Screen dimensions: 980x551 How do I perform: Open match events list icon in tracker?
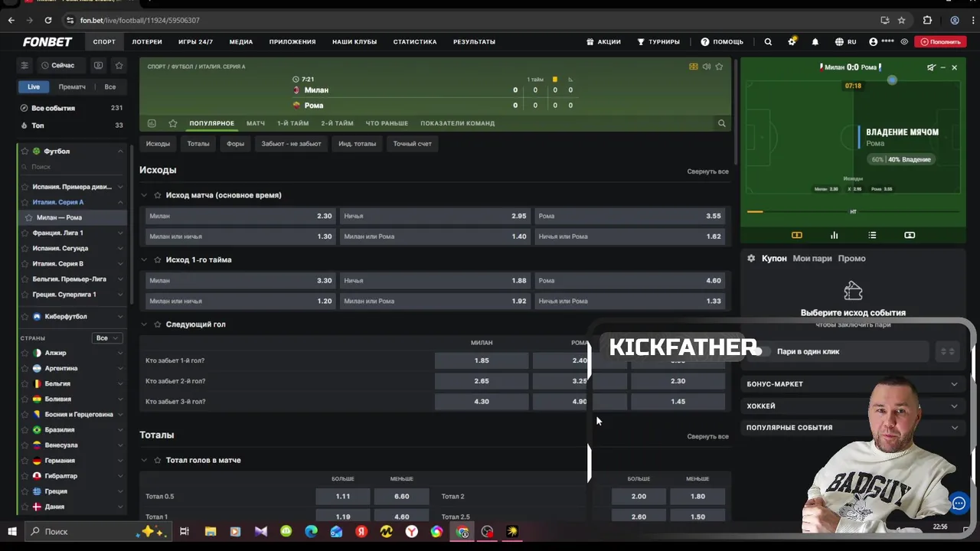click(x=872, y=235)
